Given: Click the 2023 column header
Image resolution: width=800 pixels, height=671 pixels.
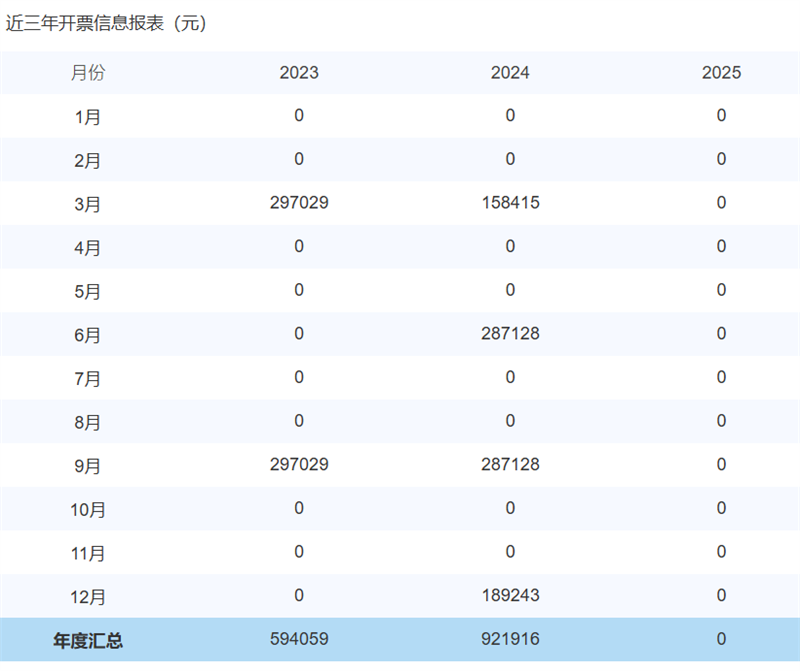Looking at the screenshot, I should pos(298,73).
